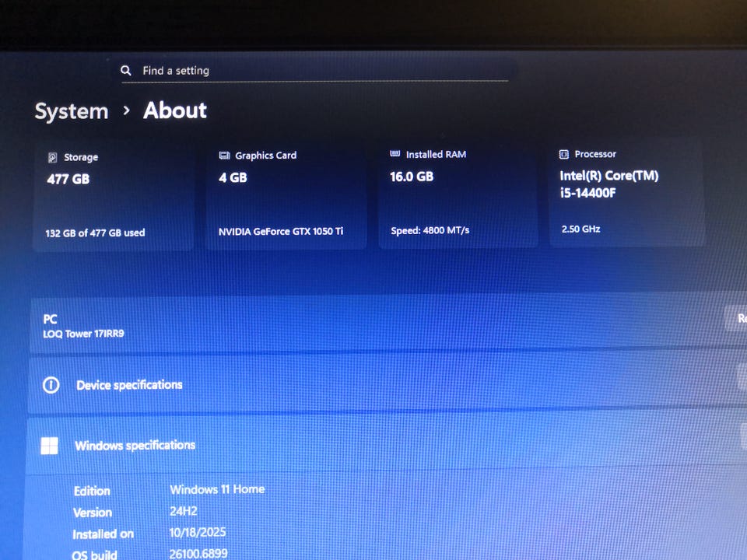Select text '132 GB of 477 GB used'
The height and width of the screenshot is (560, 747).
(x=95, y=233)
